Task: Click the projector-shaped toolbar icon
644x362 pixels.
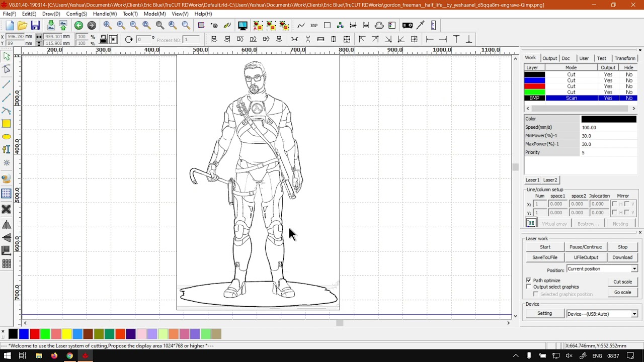Action: [408, 25]
